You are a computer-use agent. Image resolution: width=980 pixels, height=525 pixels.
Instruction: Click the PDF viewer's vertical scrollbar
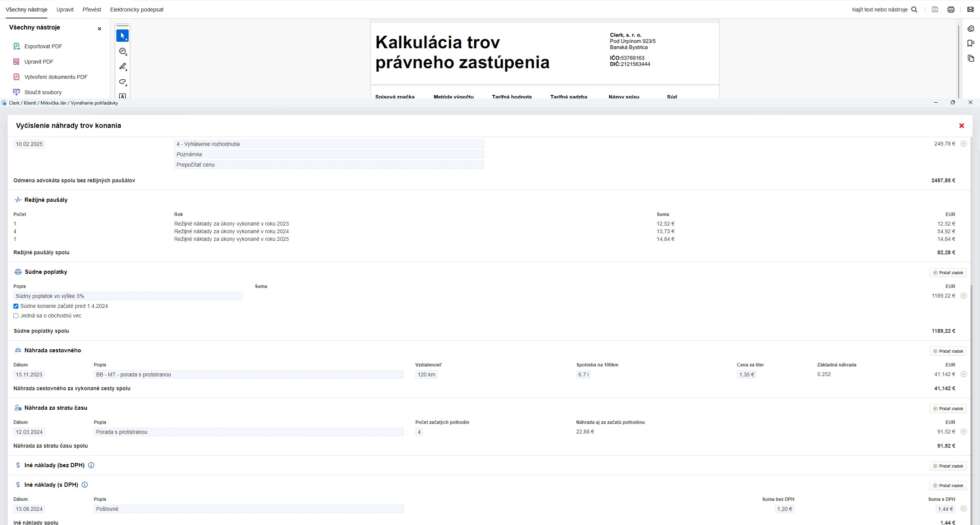point(960,59)
